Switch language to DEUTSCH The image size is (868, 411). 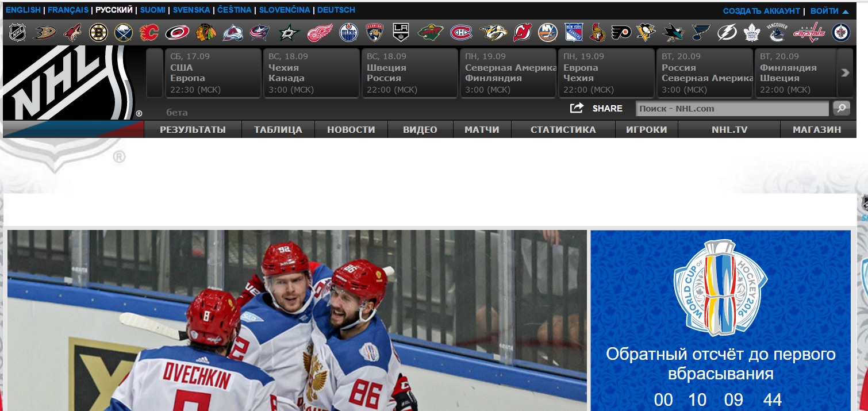click(x=336, y=10)
